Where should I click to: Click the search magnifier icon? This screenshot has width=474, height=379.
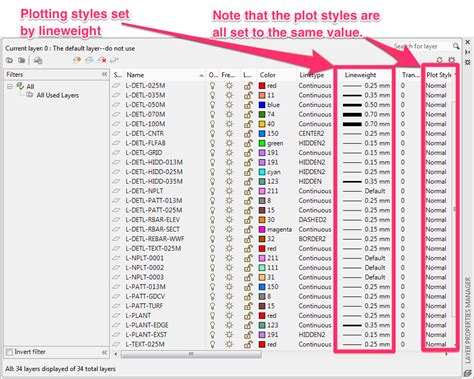[x=456, y=46]
